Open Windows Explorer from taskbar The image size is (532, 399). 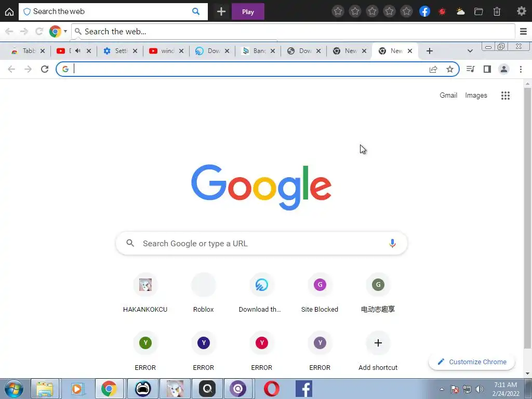tap(45, 389)
